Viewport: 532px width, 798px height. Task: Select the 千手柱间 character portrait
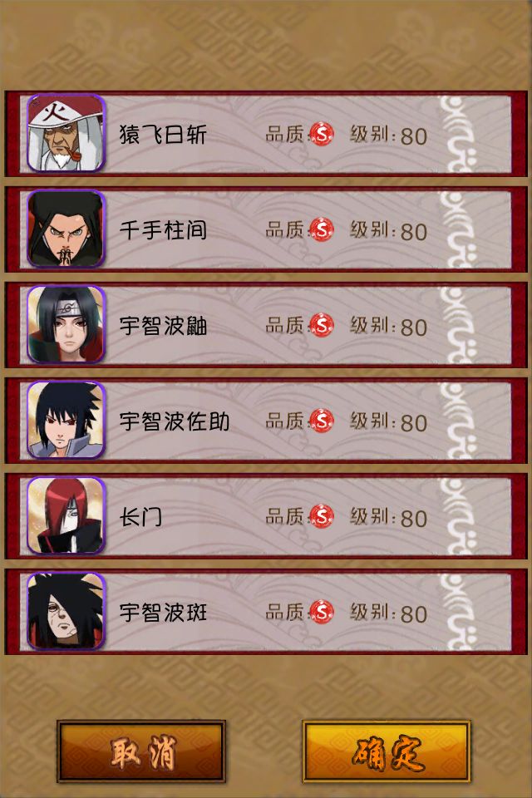pos(66,229)
